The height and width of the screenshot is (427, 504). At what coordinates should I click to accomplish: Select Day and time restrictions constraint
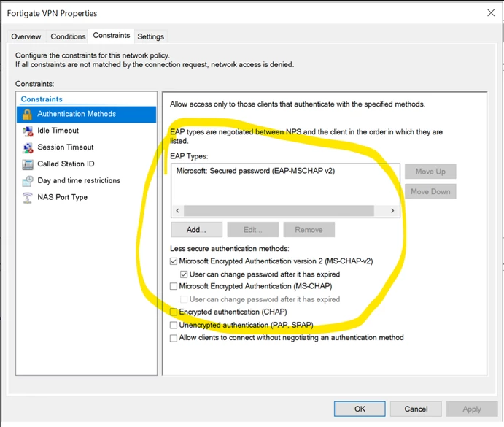pos(87,181)
